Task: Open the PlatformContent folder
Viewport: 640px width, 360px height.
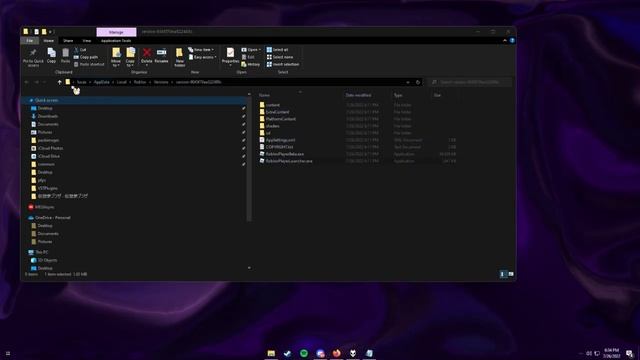Action: click(281, 119)
